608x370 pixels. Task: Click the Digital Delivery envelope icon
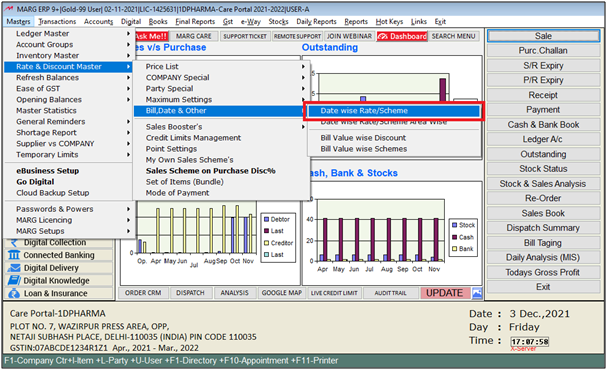click(x=14, y=268)
